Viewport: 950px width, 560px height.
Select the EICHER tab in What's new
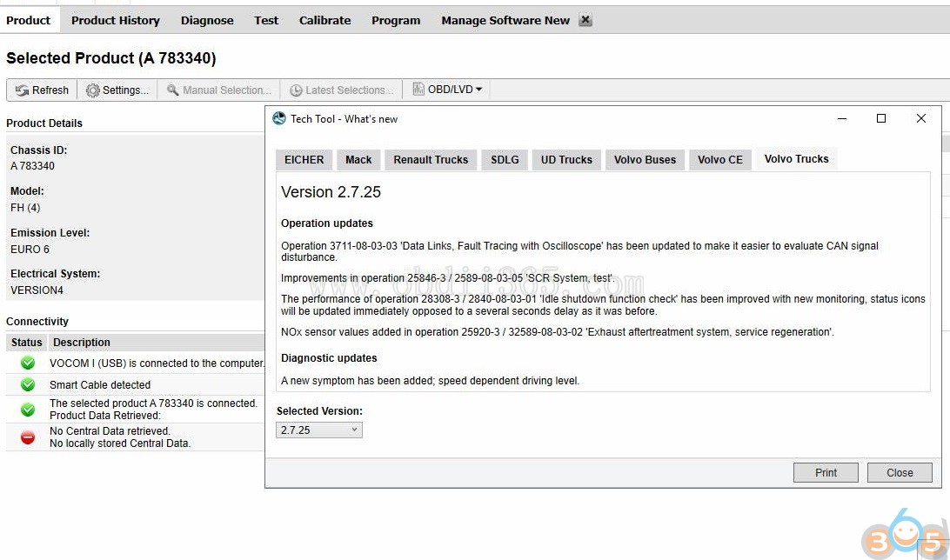(304, 160)
